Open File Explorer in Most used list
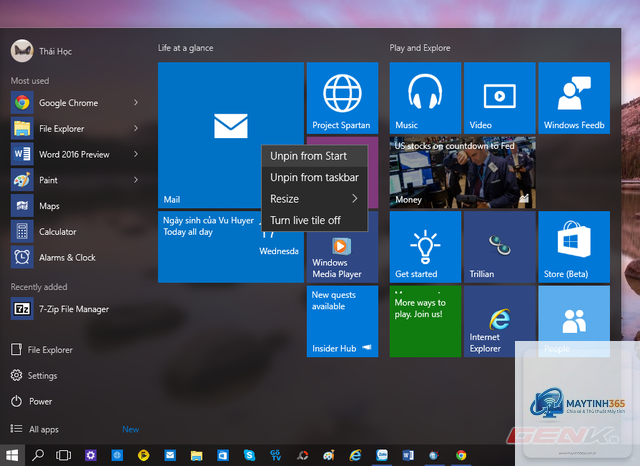The width and height of the screenshot is (640, 466). click(61, 129)
